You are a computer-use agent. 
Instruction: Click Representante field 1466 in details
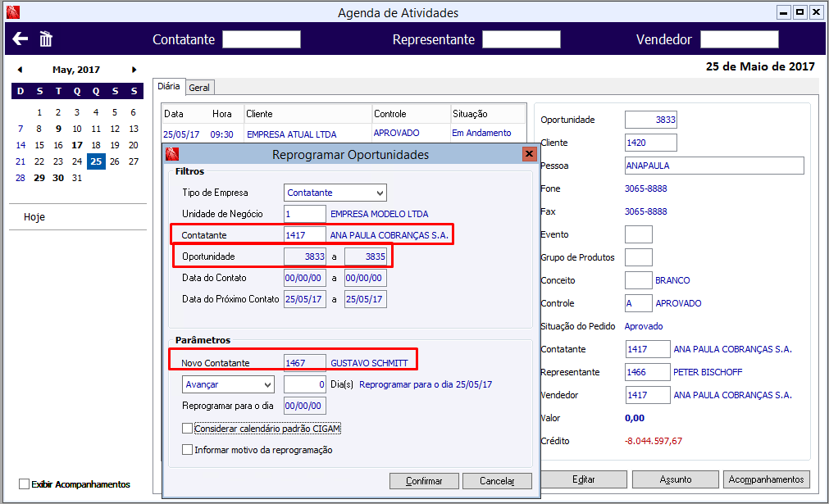click(x=648, y=372)
